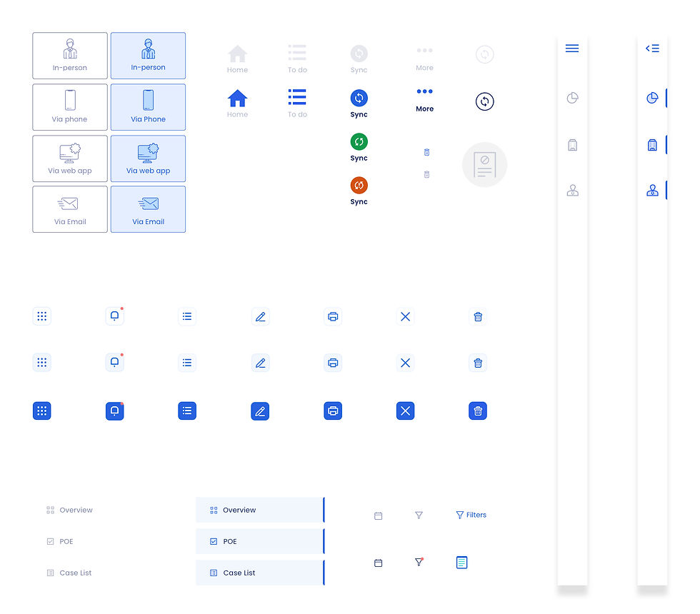Open the hamburger menu
The width and height of the screenshot is (700, 614).
coord(572,48)
